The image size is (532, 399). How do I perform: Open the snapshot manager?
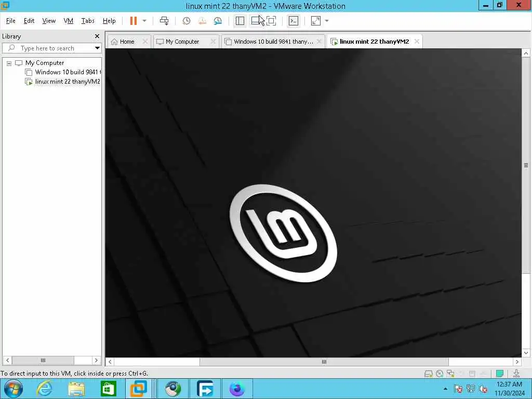click(218, 21)
